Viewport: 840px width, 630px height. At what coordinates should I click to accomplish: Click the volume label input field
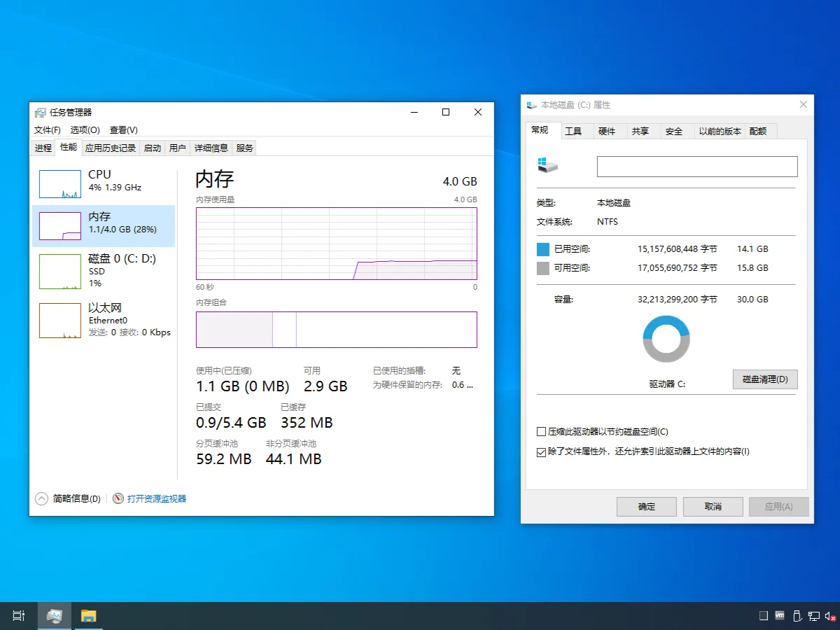(696, 166)
